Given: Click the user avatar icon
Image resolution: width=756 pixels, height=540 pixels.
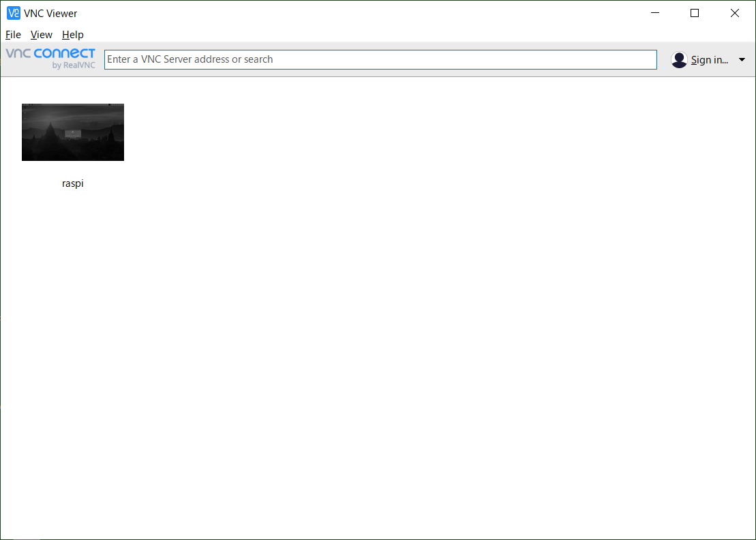Looking at the screenshot, I should coord(679,60).
